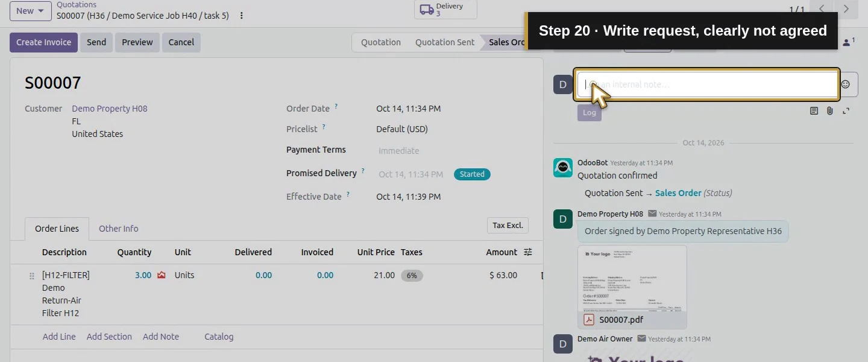Grab the drag handle of the H12-FILTER line

32,276
